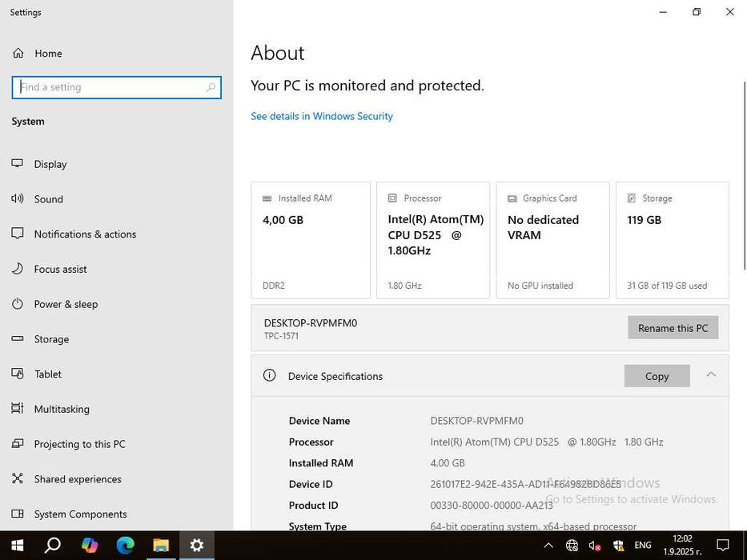This screenshot has height=560, width=747.
Task: Open System Components settings
Action: tap(81, 514)
